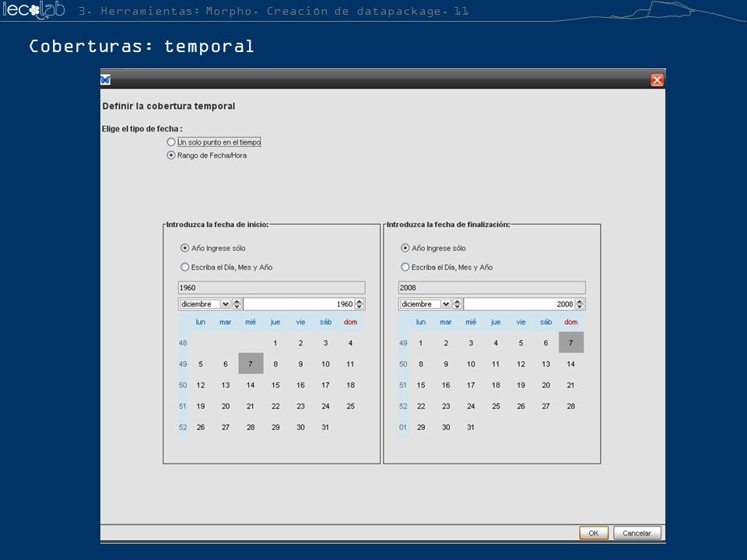
Task: Click the start date year spinner field 1960
Action: coord(299,304)
